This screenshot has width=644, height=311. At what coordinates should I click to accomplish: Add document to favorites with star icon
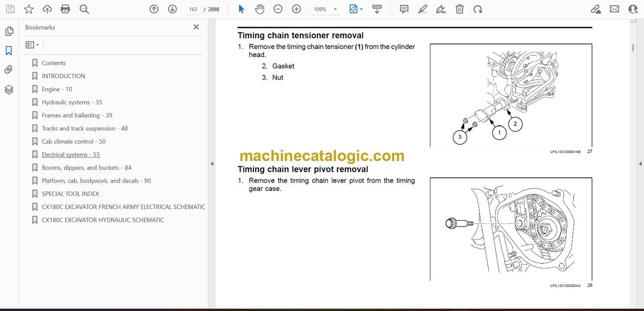[x=29, y=9]
